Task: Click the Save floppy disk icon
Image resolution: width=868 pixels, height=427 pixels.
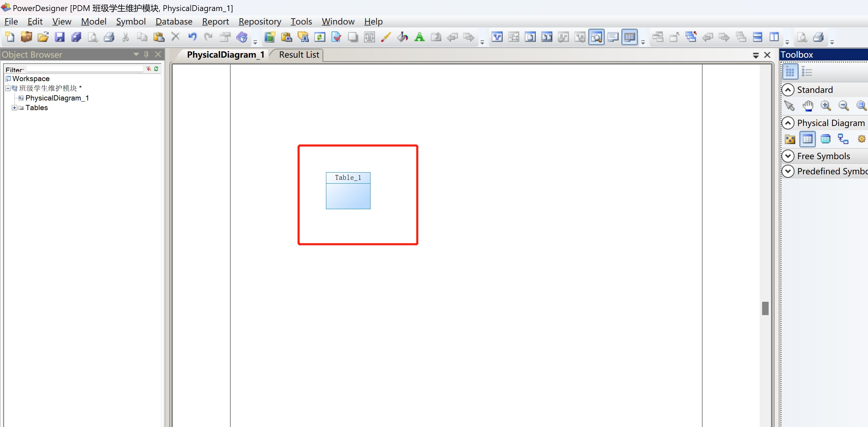Action: pos(60,37)
